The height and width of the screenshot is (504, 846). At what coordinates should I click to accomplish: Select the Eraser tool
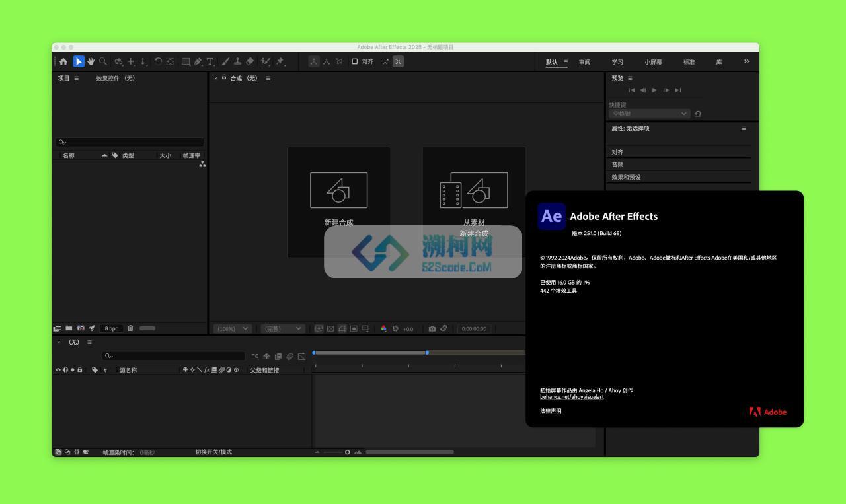coord(250,61)
